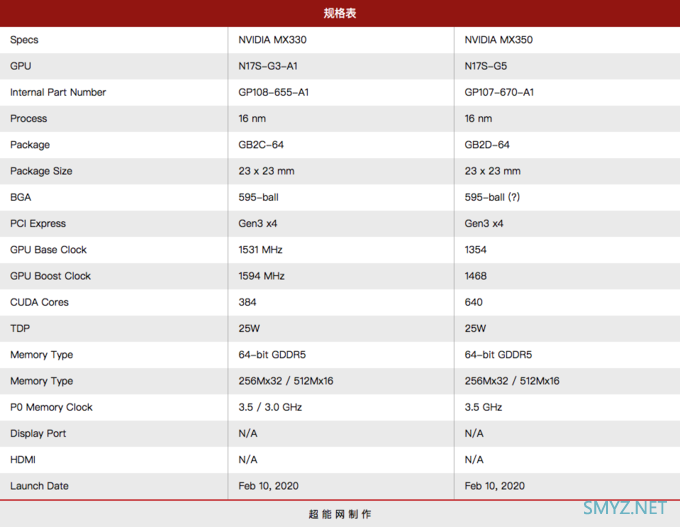This screenshot has width=680, height=527.
Task: Click the NVIDIA MX330 column heading
Action: [272, 40]
